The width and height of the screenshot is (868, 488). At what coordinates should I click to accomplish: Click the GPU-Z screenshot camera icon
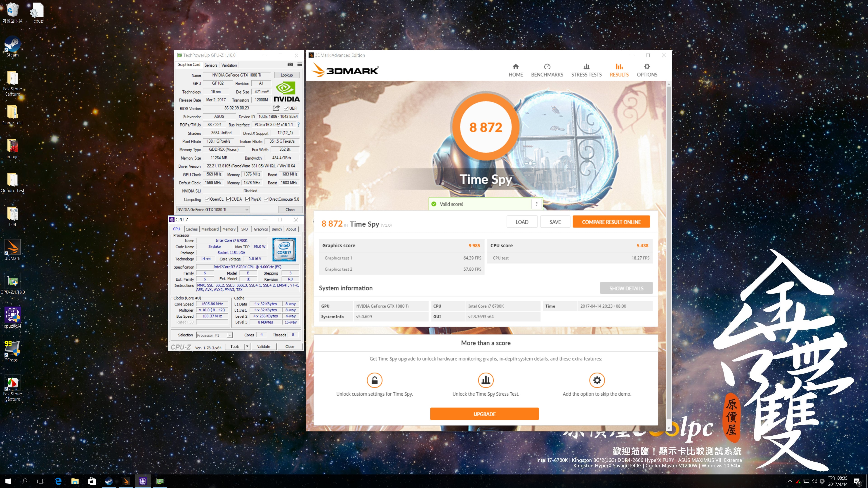point(290,64)
